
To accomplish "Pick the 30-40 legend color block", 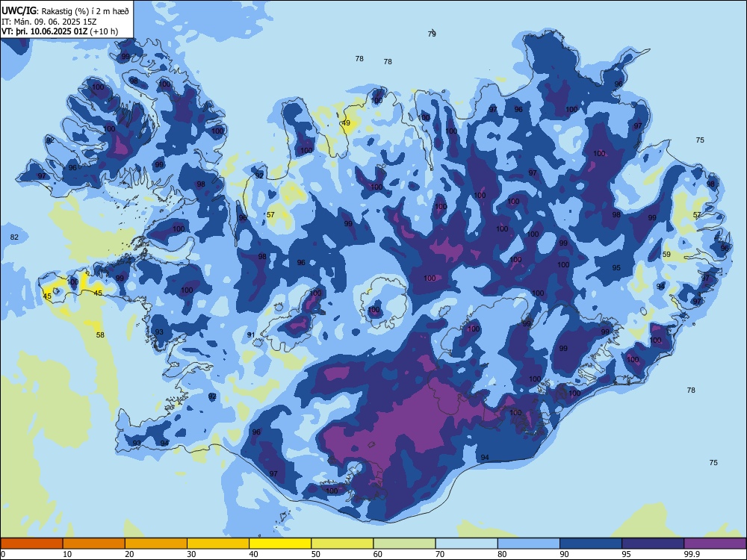I will pos(218,544).
